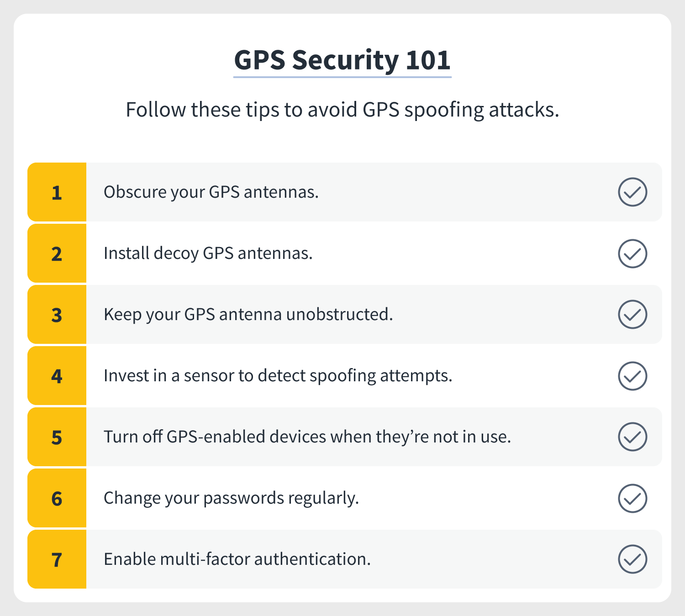Click checkmark icon for Obscure your GPS antennas

click(632, 192)
